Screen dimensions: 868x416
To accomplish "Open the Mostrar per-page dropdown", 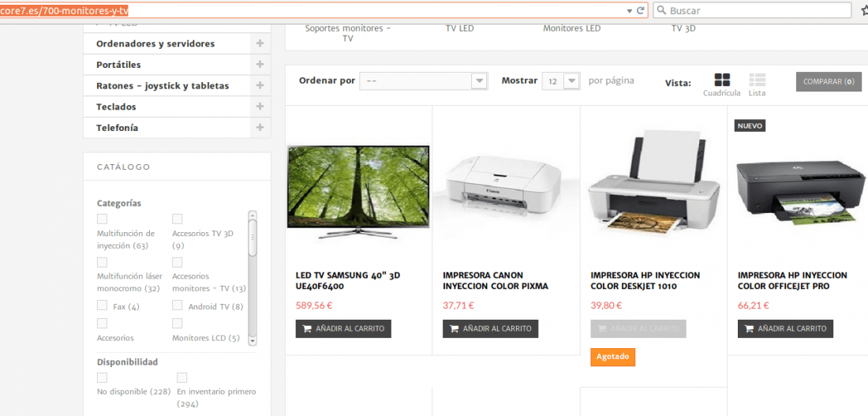I will pos(561,81).
